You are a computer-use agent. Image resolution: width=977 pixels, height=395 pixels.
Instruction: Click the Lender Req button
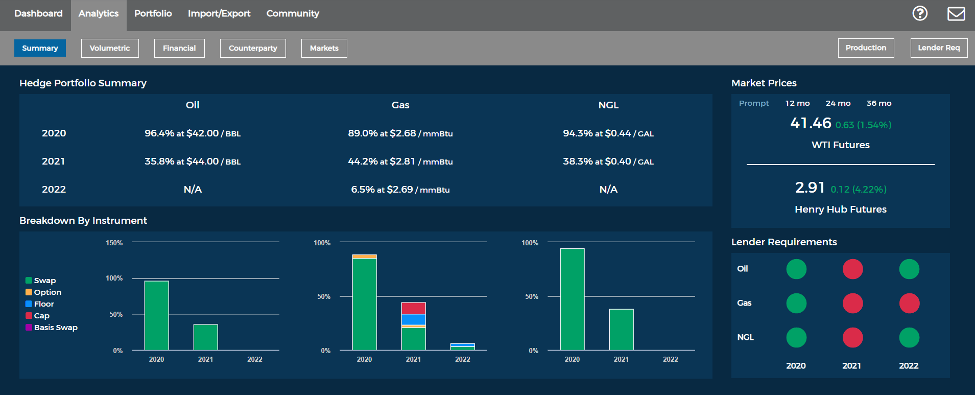(x=939, y=48)
